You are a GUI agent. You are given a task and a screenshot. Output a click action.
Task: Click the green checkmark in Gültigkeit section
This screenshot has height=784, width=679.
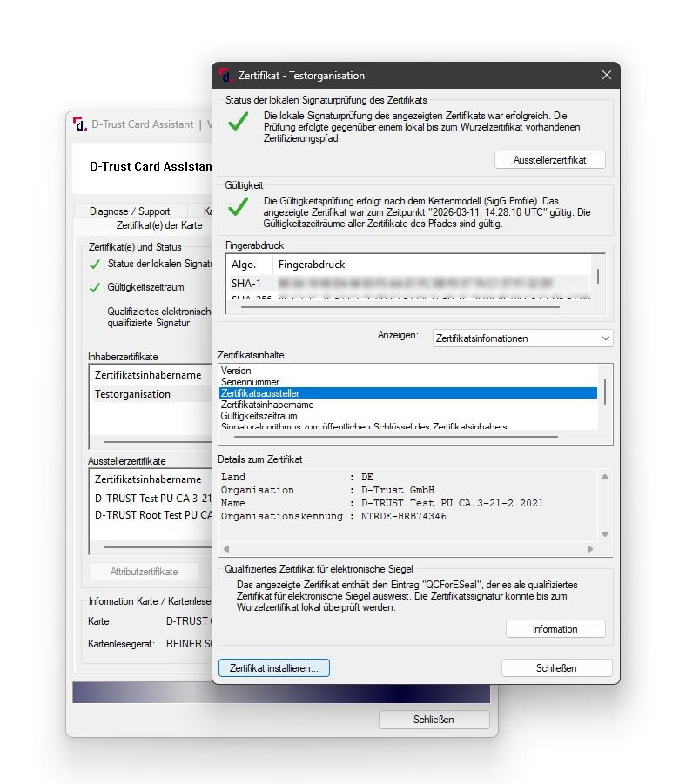click(x=238, y=207)
